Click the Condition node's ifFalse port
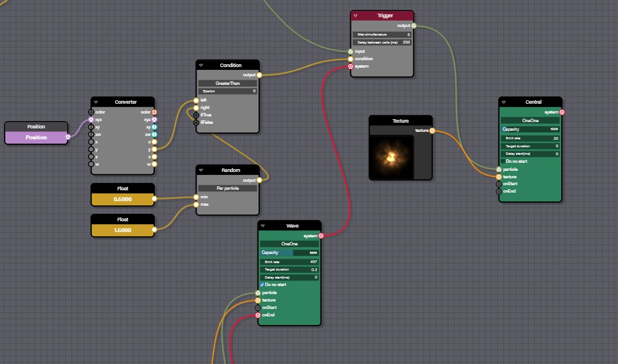The height and width of the screenshot is (364, 618). pos(196,123)
